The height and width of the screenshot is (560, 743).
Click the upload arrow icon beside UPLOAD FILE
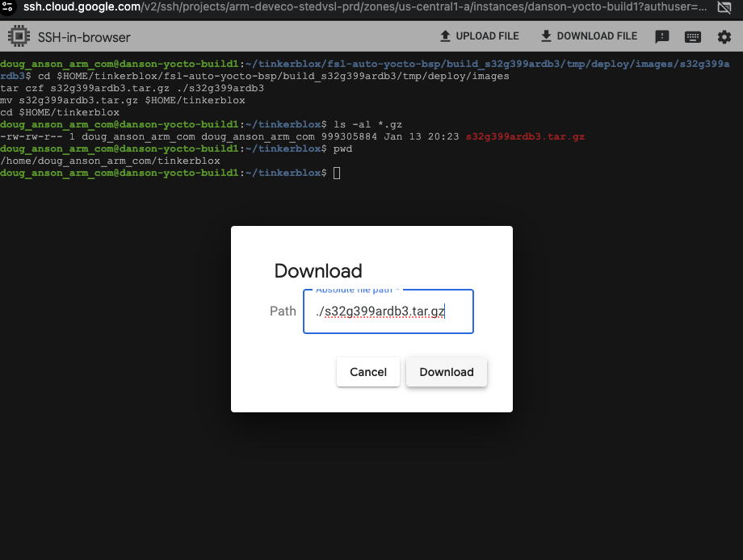click(x=445, y=36)
